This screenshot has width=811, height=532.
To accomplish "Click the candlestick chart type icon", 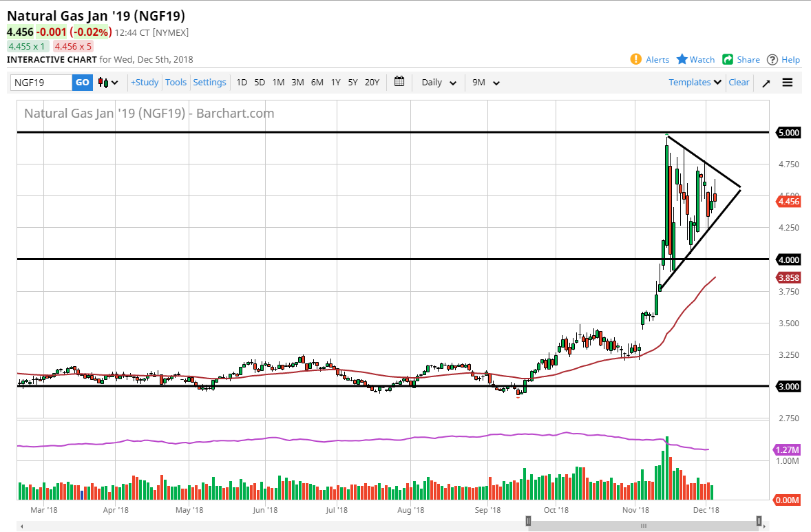I will point(103,83).
